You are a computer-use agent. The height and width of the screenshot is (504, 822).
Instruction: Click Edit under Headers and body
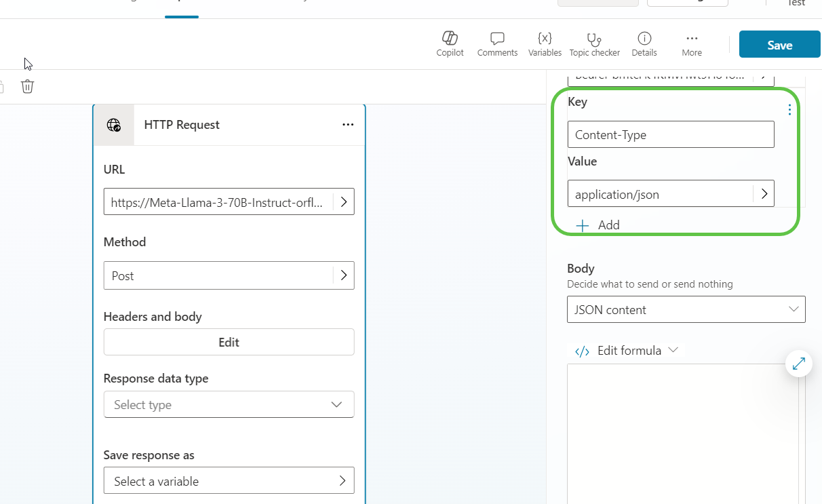229,342
